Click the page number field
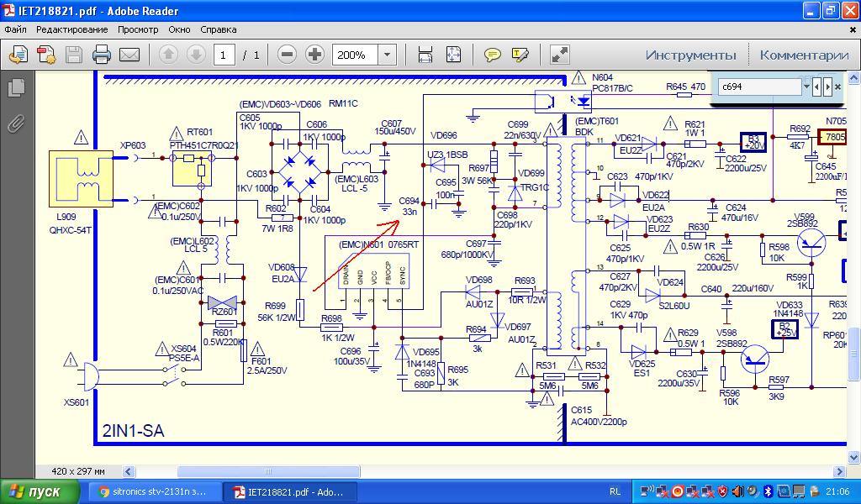Image resolution: width=861 pixels, height=504 pixels. [224, 55]
